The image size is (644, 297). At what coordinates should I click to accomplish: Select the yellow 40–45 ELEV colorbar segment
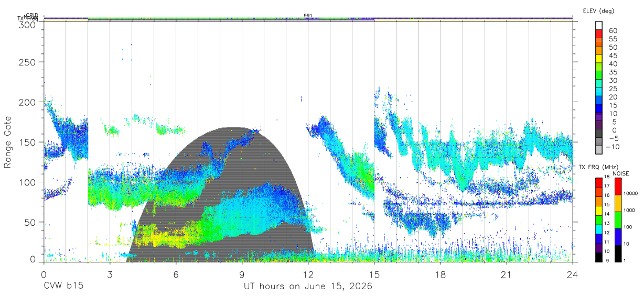click(x=599, y=59)
